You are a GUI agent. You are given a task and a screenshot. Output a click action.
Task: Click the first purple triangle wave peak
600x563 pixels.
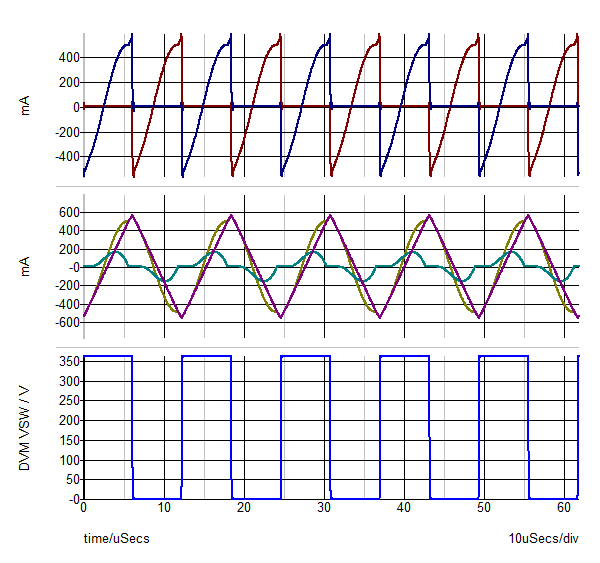[x=133, y=215]
